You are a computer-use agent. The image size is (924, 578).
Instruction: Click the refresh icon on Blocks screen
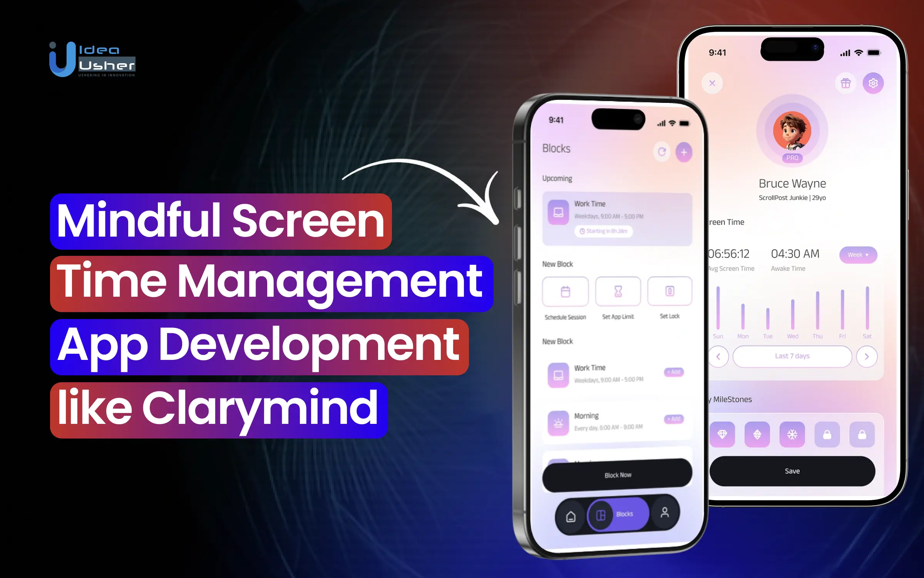click(x=661, y=151)
